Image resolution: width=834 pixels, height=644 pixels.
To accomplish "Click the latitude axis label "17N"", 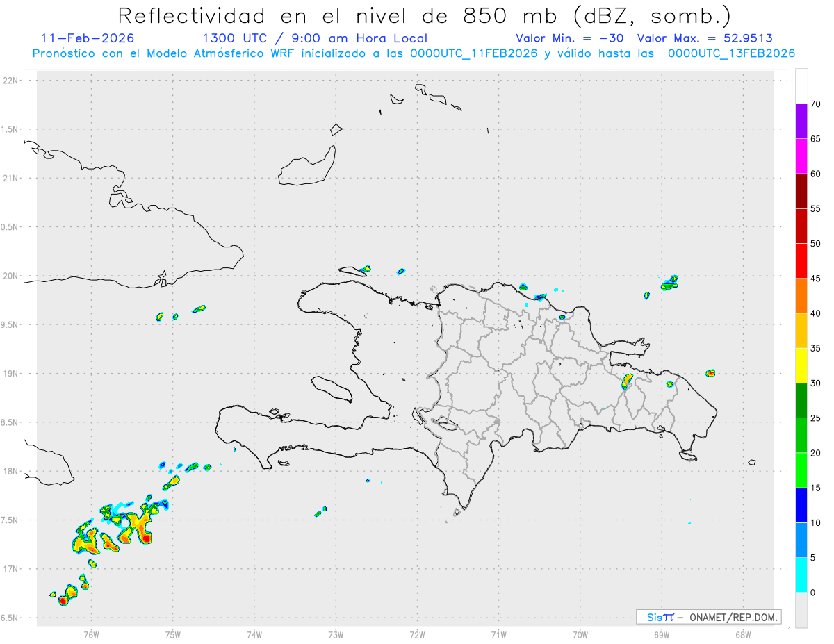I will 11,569.
